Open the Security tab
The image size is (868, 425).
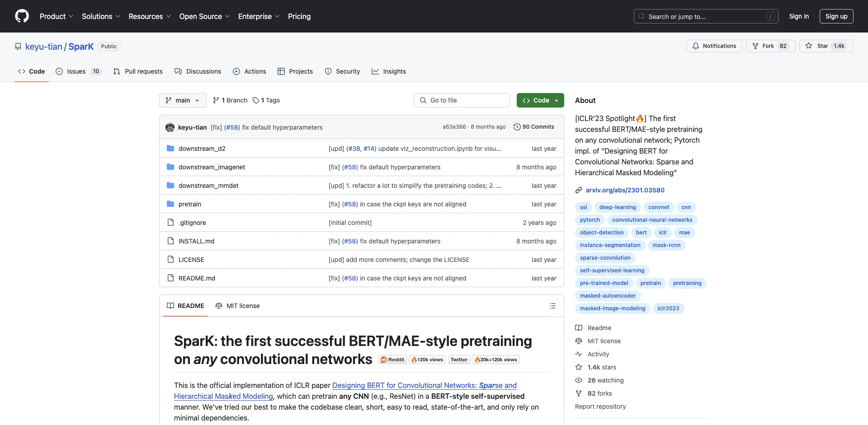pos(342,71)
